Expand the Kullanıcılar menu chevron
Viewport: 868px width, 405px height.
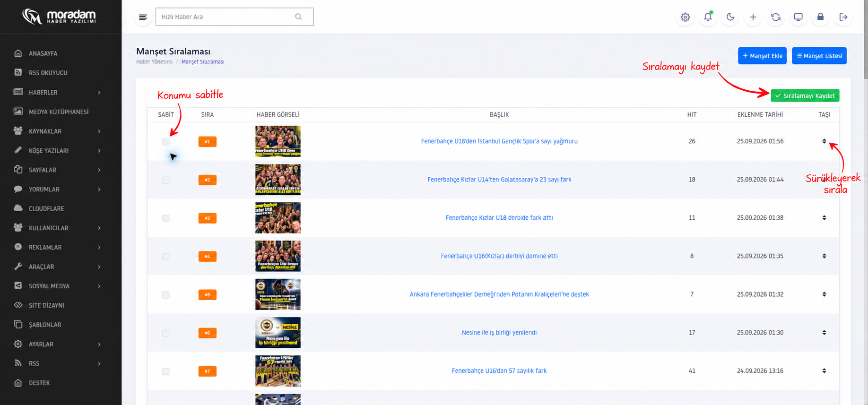[x=99, y=228]
